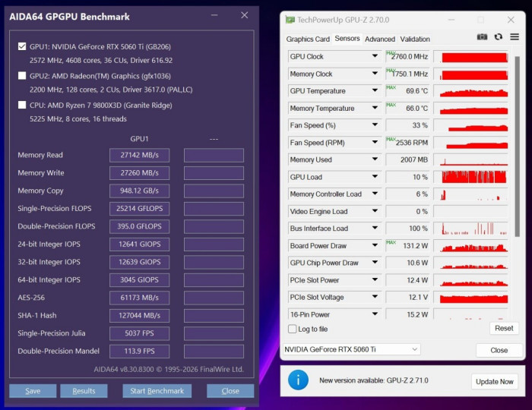
Task: Close the GPU-Z window with X icon
Action: click(x=511, y=20)
